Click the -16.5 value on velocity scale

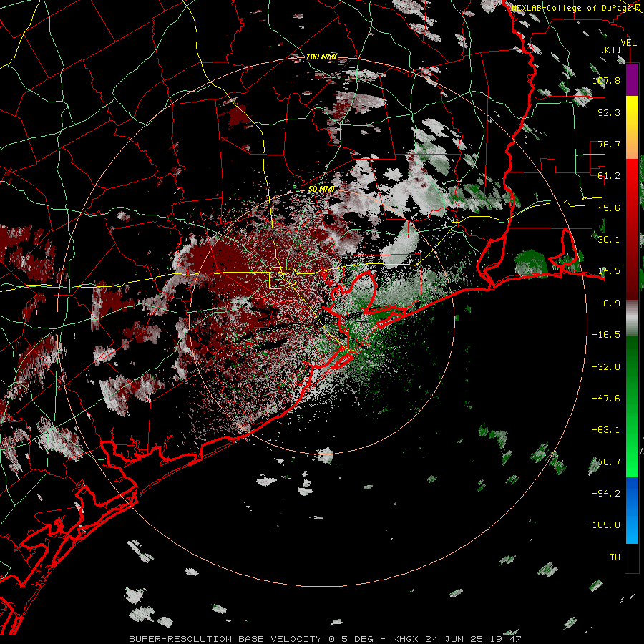coord(606,335)
